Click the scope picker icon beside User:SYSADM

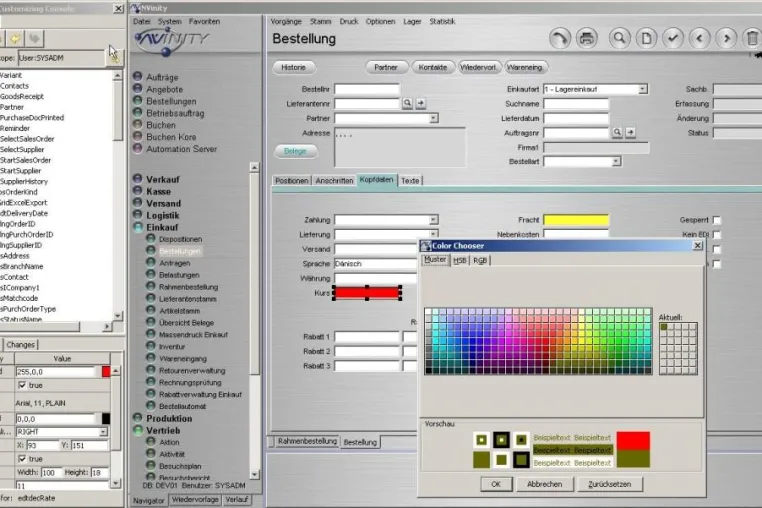114,58
